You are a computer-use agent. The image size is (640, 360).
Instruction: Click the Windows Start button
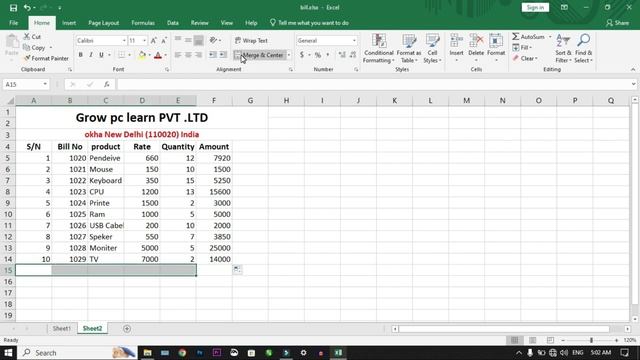point(8,353)
